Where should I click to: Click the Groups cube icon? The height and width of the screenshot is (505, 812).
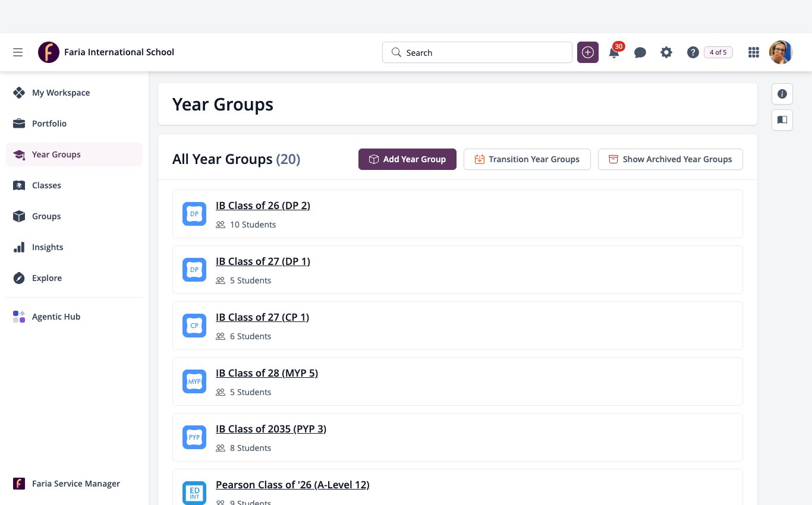(x=19, y=216)
